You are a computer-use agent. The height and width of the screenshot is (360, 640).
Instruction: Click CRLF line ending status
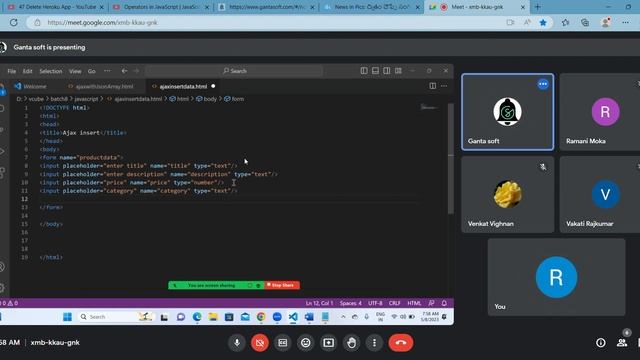tap(394, 303)
